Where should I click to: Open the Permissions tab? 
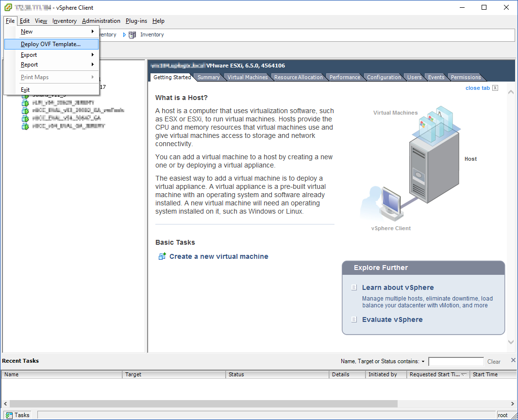pos(466,77)
